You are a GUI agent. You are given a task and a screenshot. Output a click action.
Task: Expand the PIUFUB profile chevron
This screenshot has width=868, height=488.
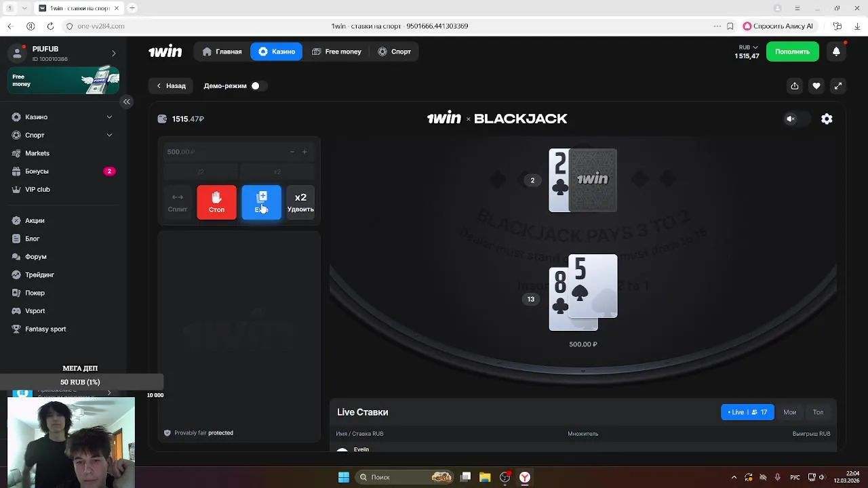pyautogui.click(x=113, y=54)
